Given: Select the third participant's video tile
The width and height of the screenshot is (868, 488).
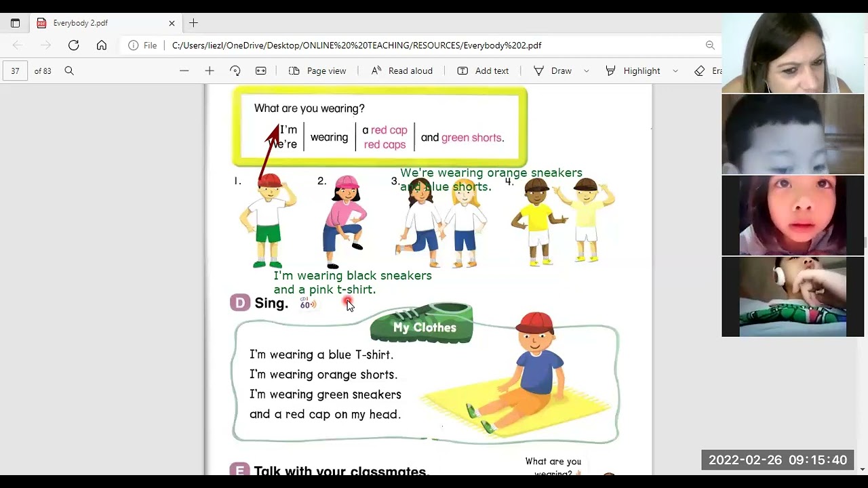Looking at the screenshot, I should (x=793, y=216).
